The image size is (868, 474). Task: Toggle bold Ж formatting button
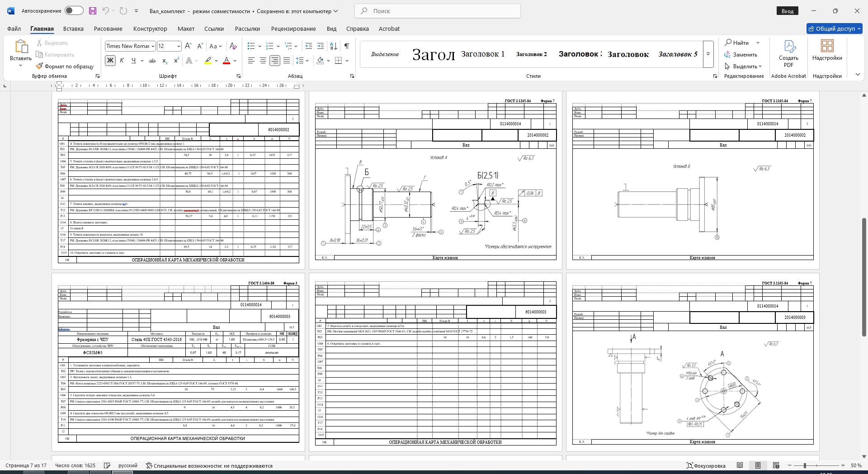pos(110,61)
